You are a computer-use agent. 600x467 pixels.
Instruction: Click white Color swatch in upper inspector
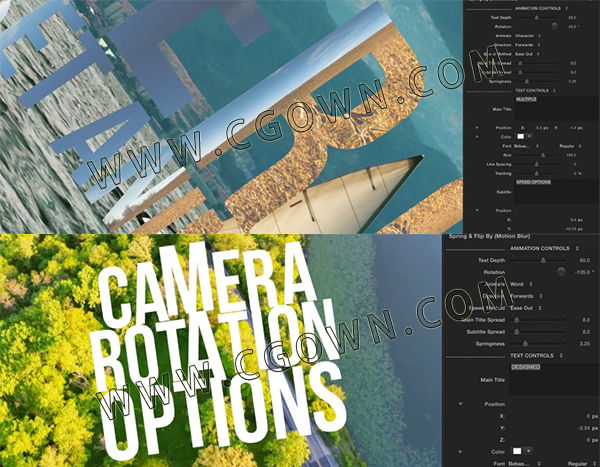coord(520,137)
